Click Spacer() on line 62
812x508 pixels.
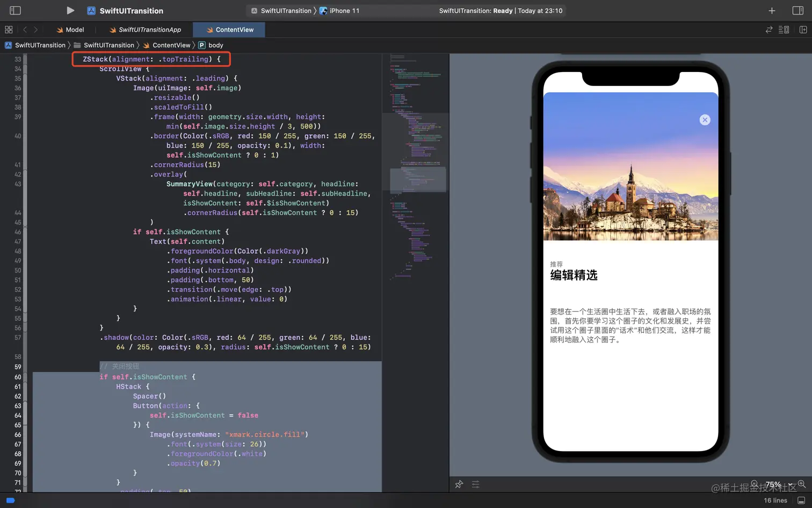tap(149, 396)
